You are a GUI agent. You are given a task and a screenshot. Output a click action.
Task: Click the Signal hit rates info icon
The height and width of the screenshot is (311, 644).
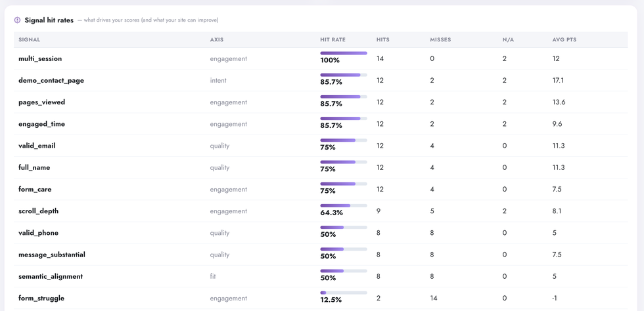(17, 20)
